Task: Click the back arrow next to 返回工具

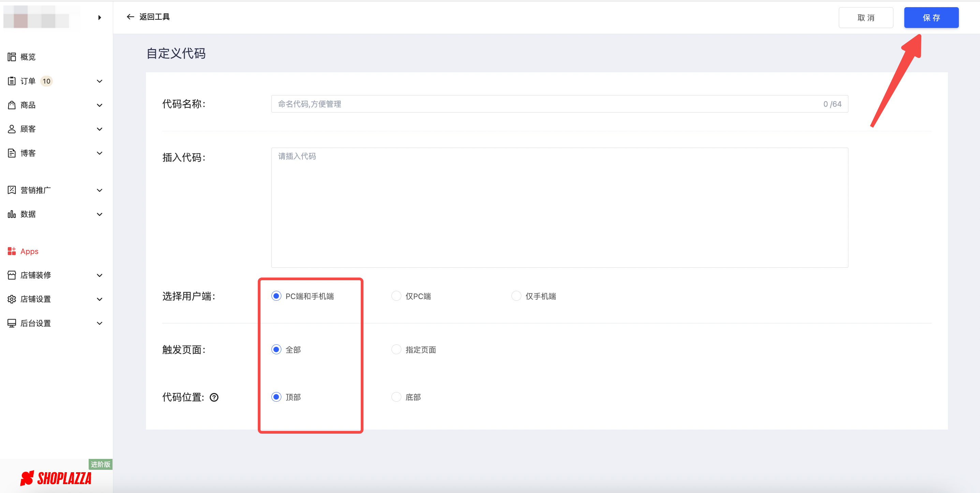Action: coord(131,17)
